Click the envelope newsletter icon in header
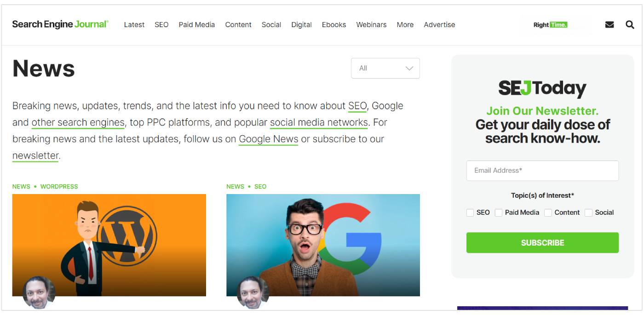644x315 pixels. 609,25
